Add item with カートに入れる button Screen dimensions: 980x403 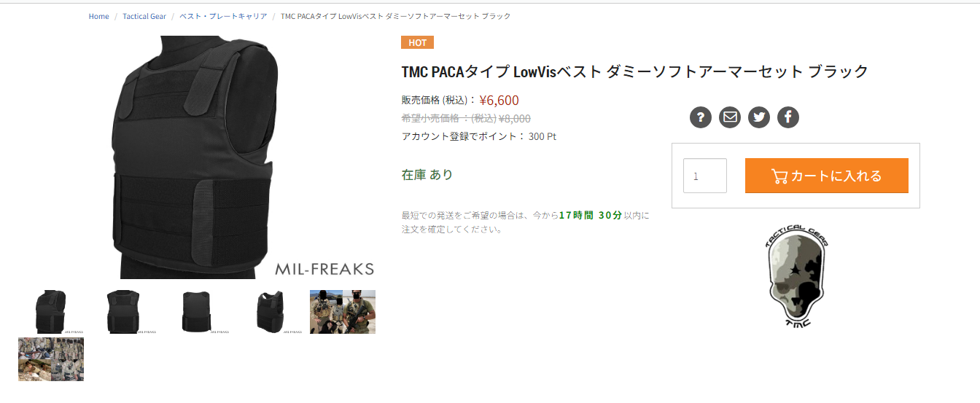click(x=826, y=176)
